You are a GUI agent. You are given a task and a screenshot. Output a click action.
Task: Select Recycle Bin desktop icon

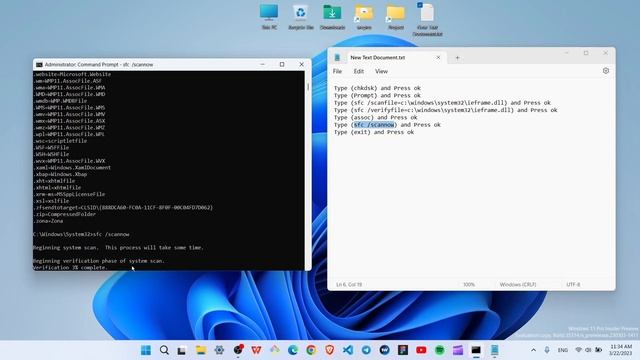point(301,17)
